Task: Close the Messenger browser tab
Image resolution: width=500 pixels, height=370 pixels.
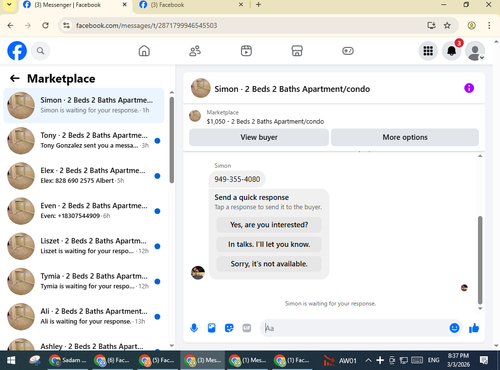Action: 124,5
